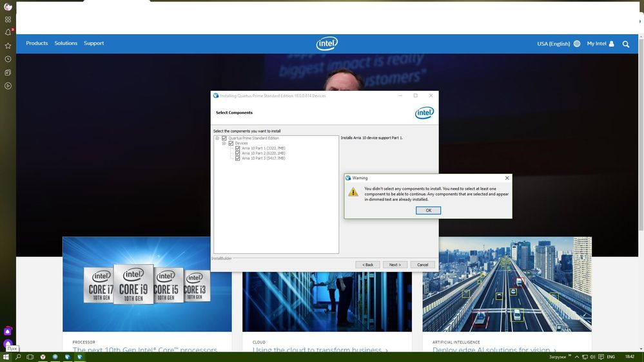Close the Warning dialog with X
The height and width of the screenshot is (362, 644).
coord(507,178)
